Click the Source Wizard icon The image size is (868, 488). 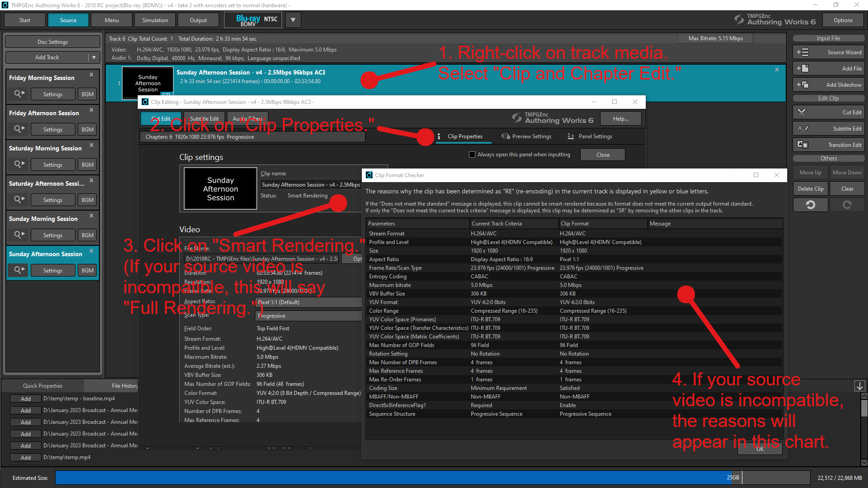pos(803,52)
